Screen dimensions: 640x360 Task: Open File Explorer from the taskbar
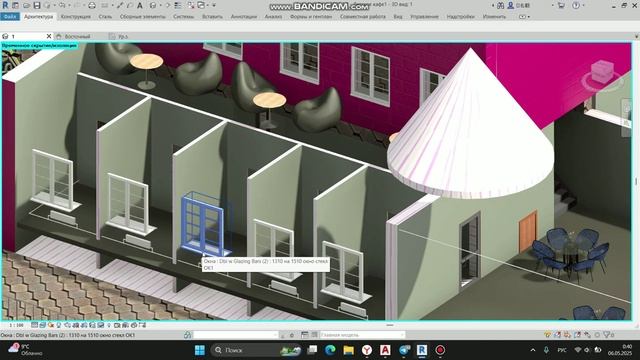coord(349,350)
